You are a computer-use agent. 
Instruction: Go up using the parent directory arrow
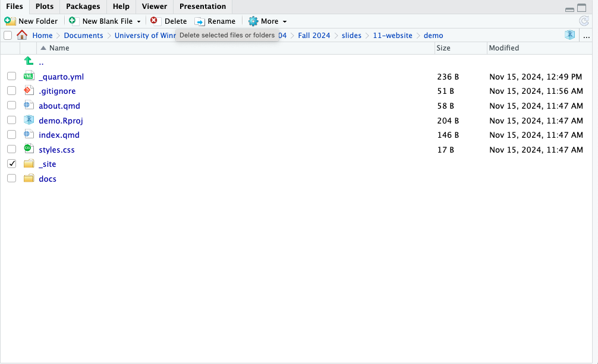(29, 62)
